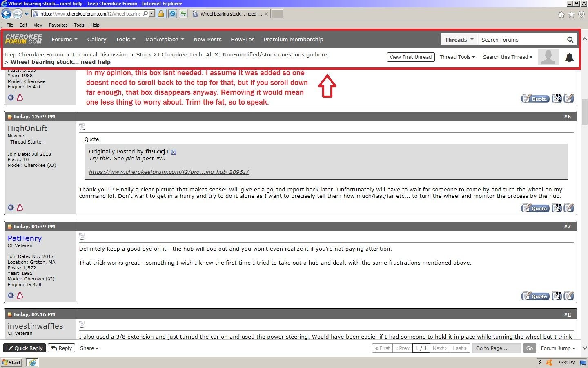
Task: Click the IE back arrow button
Action: click(7, 14)
